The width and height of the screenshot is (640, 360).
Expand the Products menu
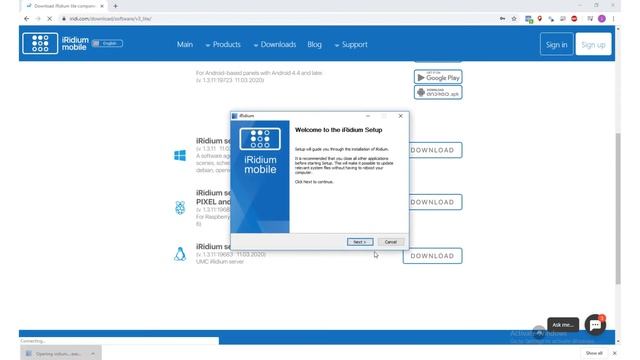(x=223, y=44)
